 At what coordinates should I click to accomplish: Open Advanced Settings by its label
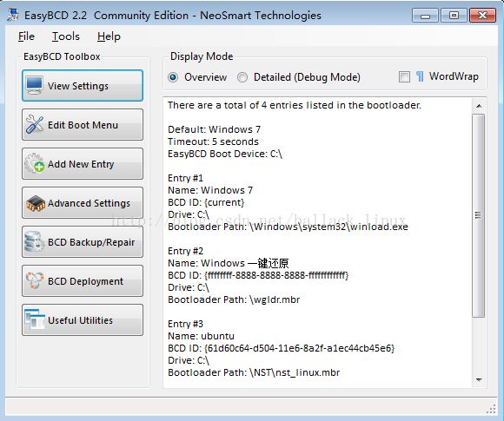tap(89, 203)
